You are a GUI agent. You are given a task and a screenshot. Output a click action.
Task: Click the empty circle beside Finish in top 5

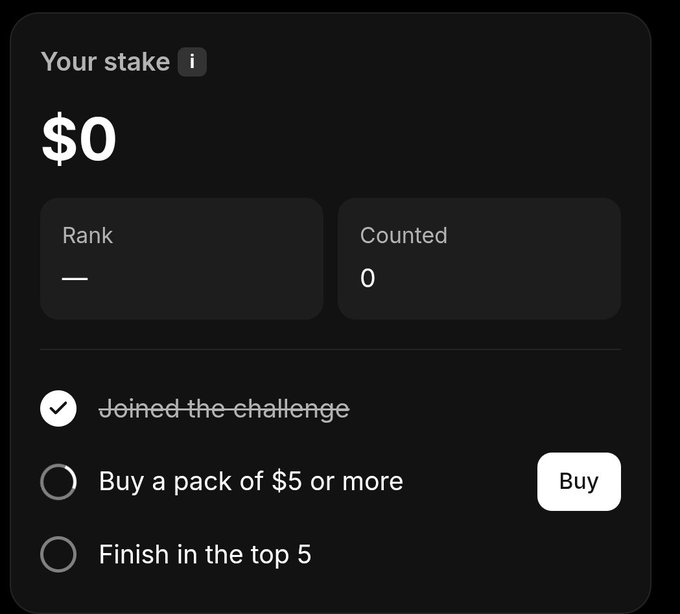58,554
